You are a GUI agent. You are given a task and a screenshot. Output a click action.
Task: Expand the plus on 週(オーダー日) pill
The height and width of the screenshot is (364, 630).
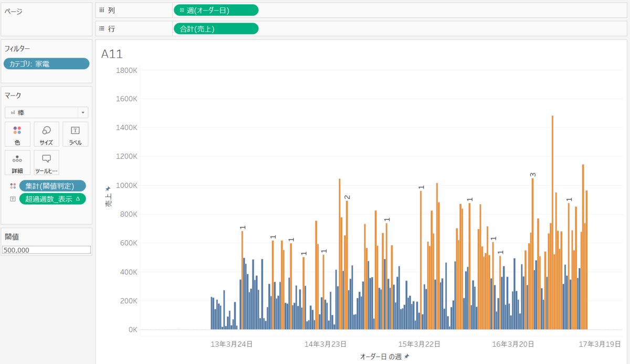[182, 10]
